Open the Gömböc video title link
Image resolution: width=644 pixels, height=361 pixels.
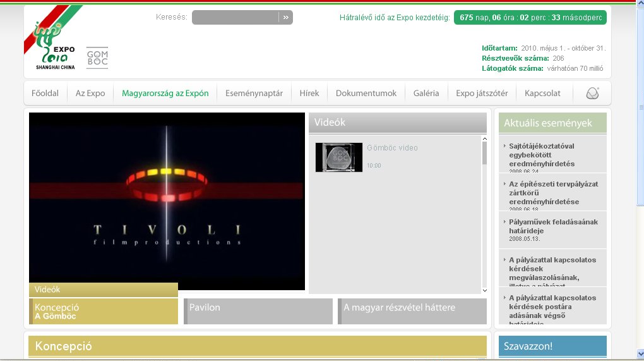pyautogui.click(x=392, y=148)
